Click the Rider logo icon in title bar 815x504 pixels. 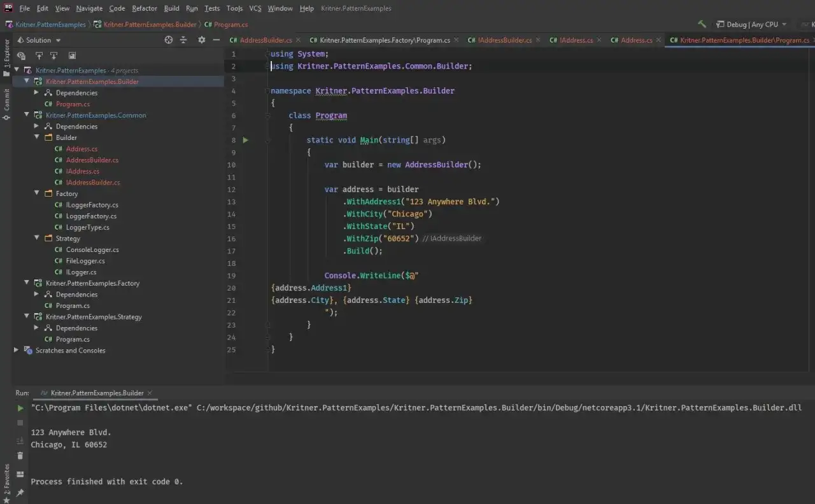click(x=9, y=8)
